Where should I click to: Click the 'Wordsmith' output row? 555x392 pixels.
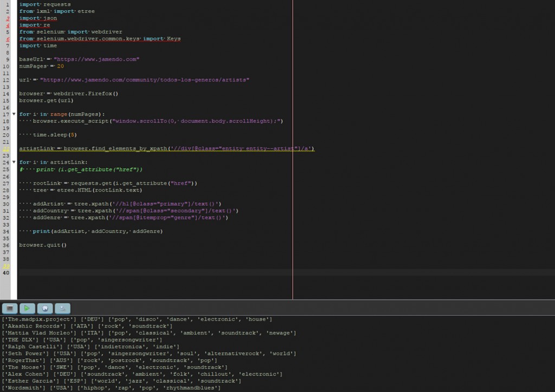[112, 388]
